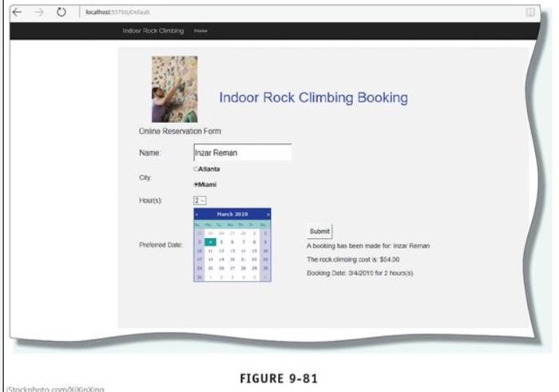559x392 pixels.
Task: Click the rock climbing cost $54.00 line
Action: [x=353, y=259]
